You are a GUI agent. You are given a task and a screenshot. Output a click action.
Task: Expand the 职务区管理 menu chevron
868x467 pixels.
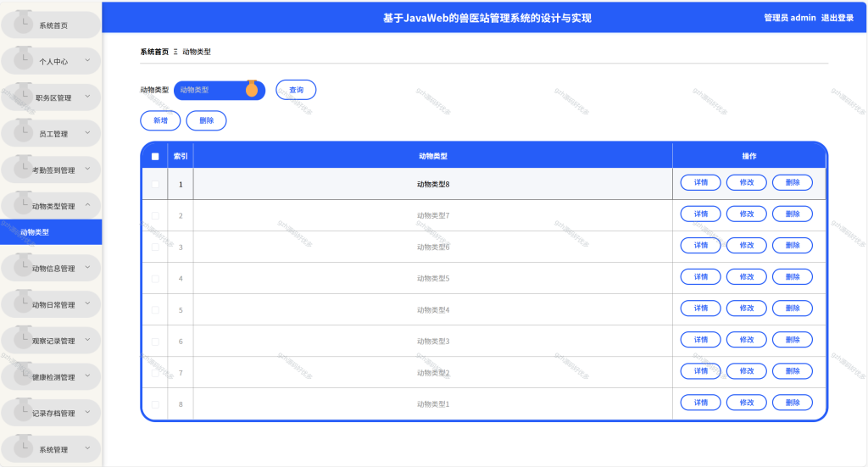pos(87,97)
